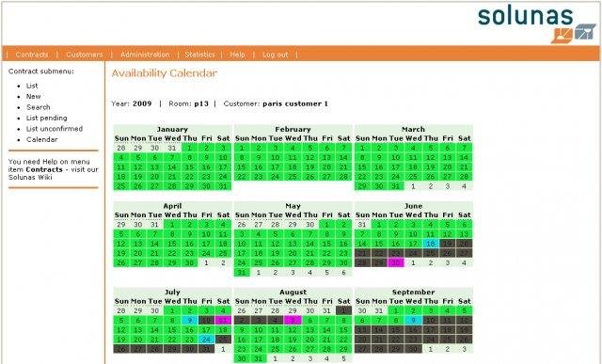Click the September month header
Screen dimensions: 602x364
pos(413,292)
